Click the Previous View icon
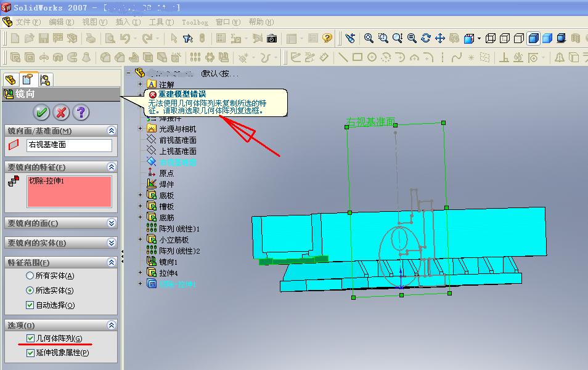The height and width of the screenshot is (370, 588). (350, 38)
